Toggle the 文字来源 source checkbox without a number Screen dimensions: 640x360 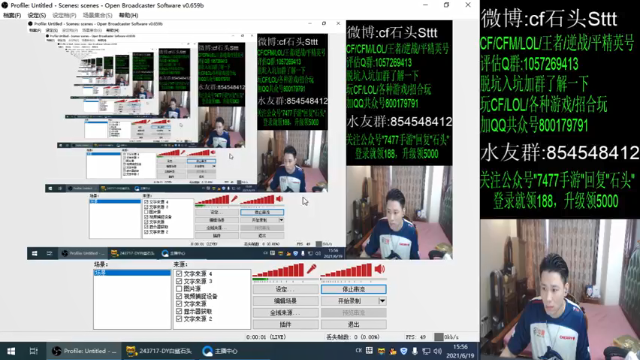(179, 304)
